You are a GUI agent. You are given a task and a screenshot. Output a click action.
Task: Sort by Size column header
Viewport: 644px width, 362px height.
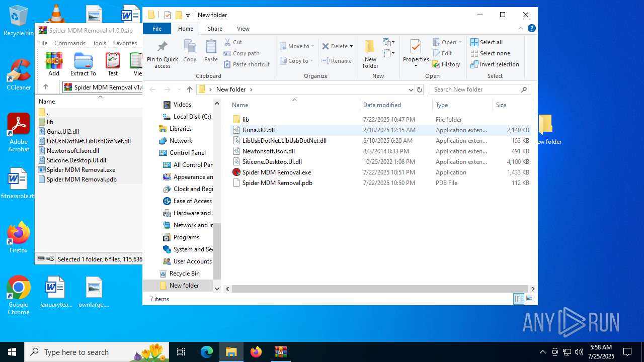512,105
